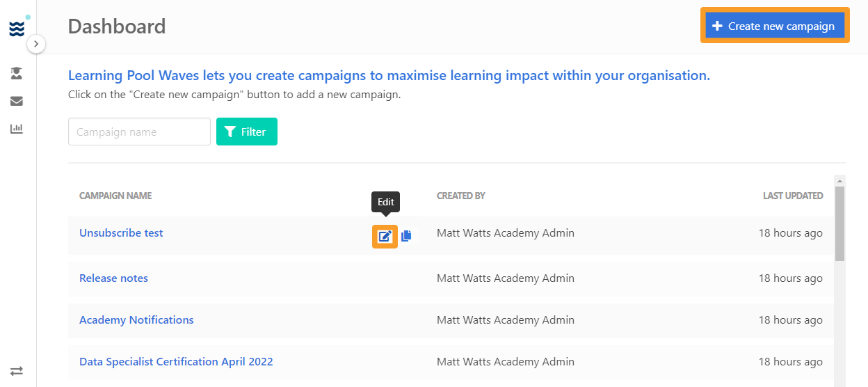Image resolution: width=868 pixels, height=387 pixels.
Task: Open the envelope messages icon in sidebar
Action: (17, 101)
